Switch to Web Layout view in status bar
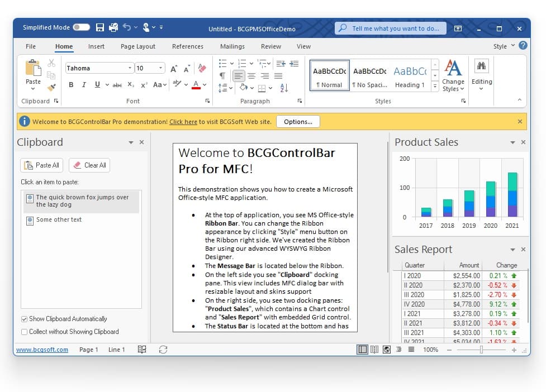Screen dimensions: 546x392 click(x=387, y=350)
